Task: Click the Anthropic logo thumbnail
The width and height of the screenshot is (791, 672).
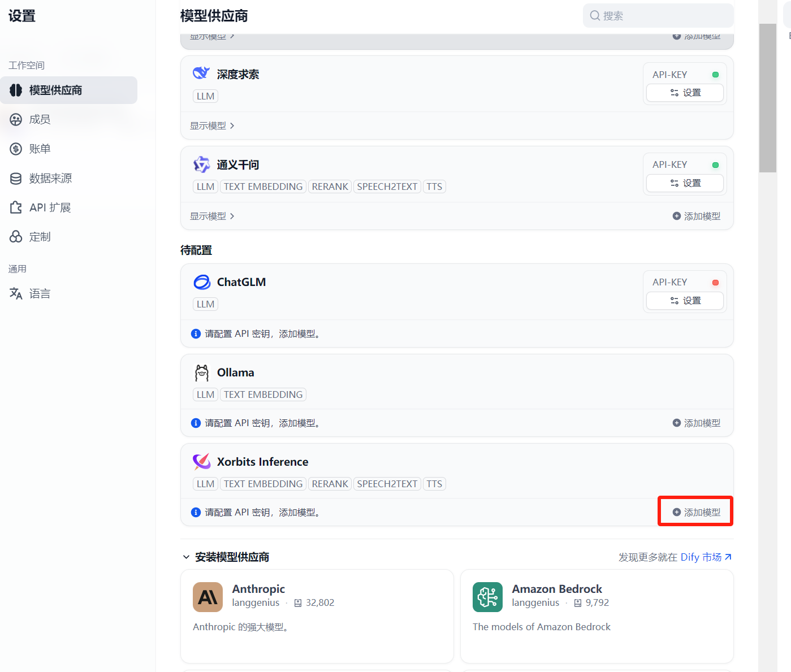Action: pos(208,597)
